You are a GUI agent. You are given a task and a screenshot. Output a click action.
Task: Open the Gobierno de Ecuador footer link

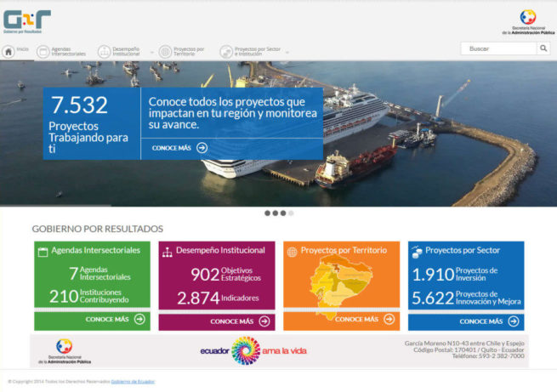[133, 382]
